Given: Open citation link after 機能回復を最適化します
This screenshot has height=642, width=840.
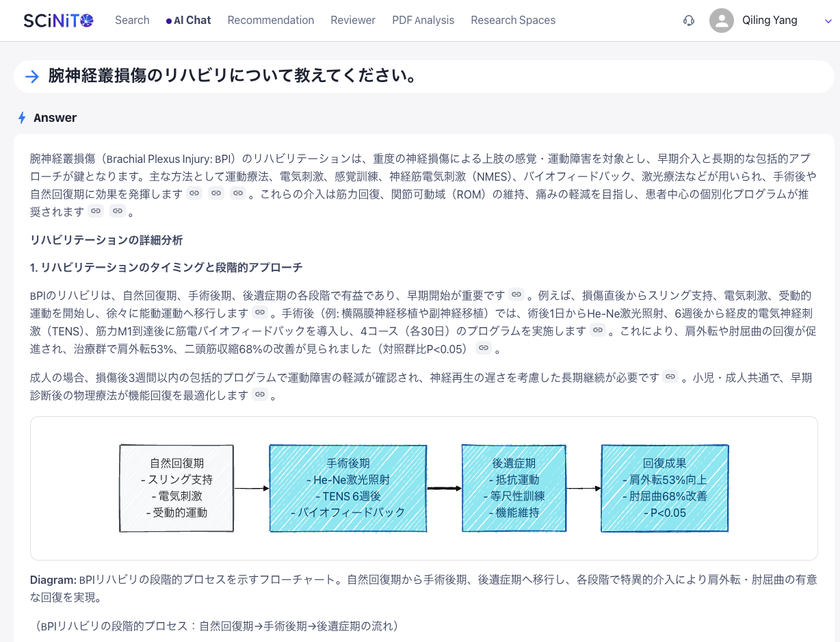Looking at the screenshot, I should [259, 395].
